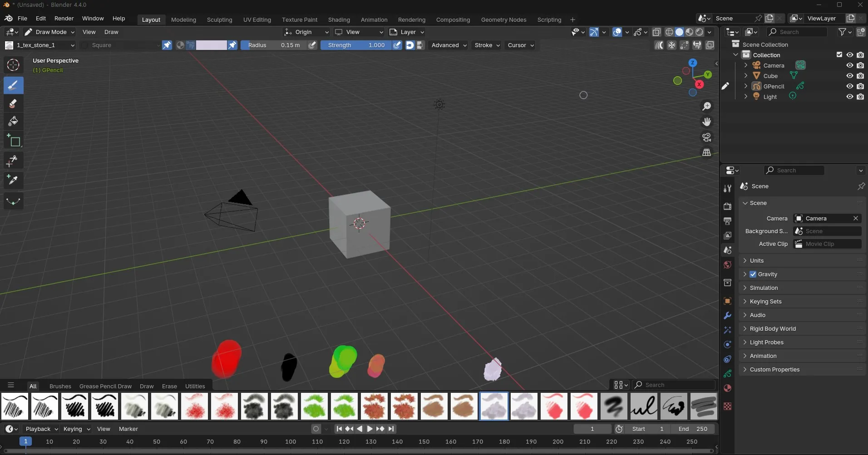The height and width of the screenshot is (455, 868).
Task: Jump to the end frame button
Action: coord(391,429)
